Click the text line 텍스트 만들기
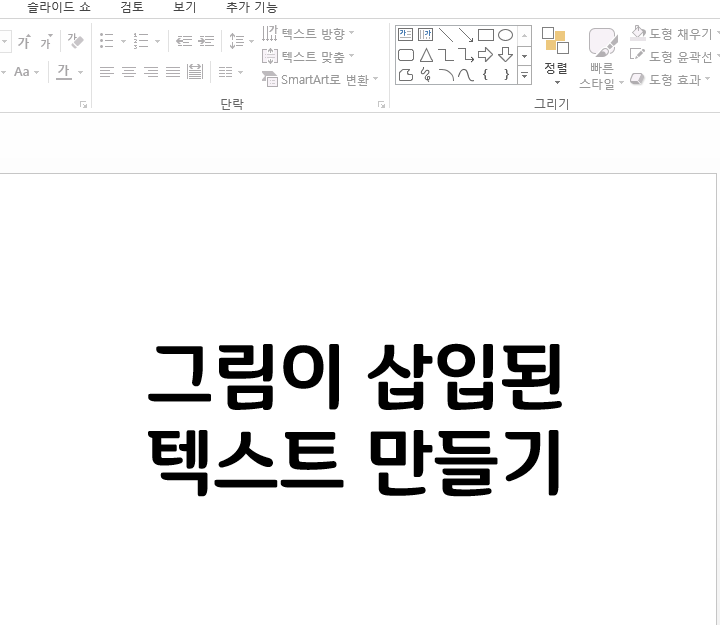The image size is (720, 625). pos(355,462)
